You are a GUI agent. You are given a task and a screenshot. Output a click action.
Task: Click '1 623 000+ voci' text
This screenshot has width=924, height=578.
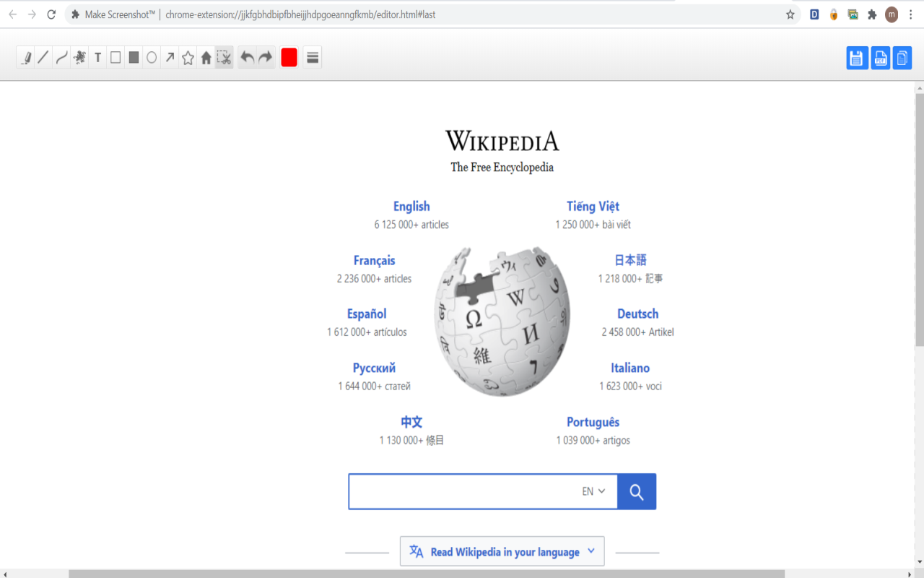pyautogui.click(x=630, y=387)
